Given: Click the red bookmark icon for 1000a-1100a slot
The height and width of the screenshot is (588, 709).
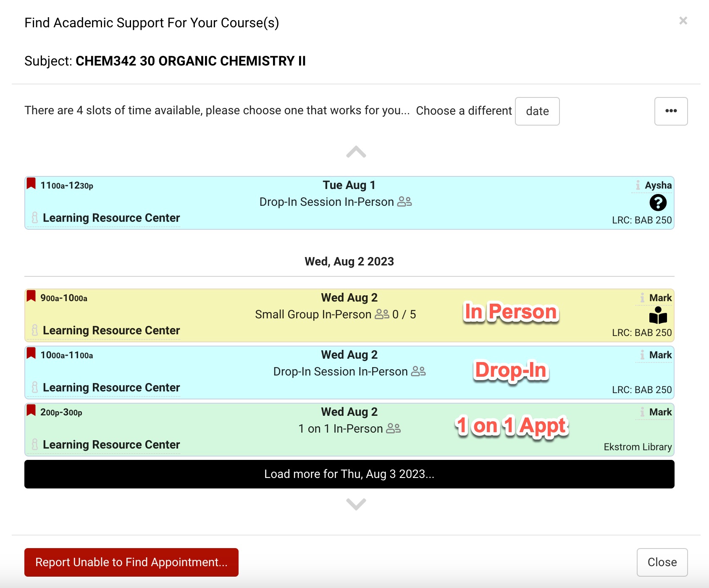Looking at the screenshot, I should pos(31,353).
